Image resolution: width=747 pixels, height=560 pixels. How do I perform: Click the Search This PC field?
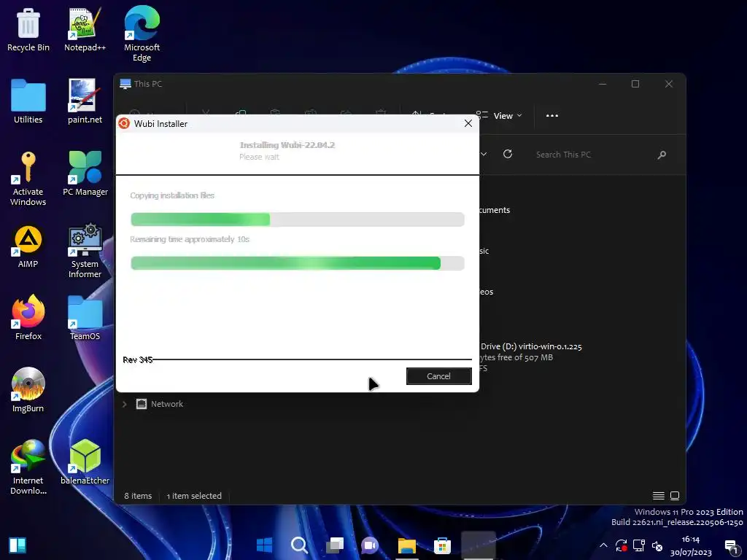pyautogui.click(x=592, y=155)
